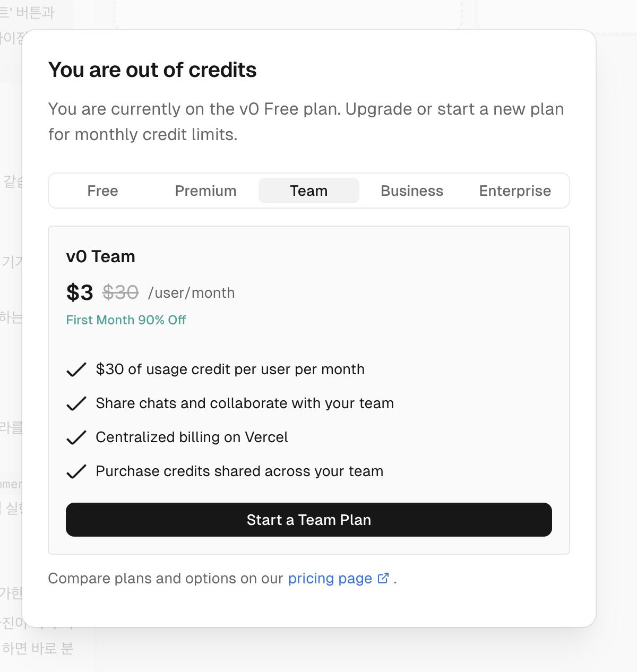Click the crossed-out $30 original price

[x=120, y=292]
